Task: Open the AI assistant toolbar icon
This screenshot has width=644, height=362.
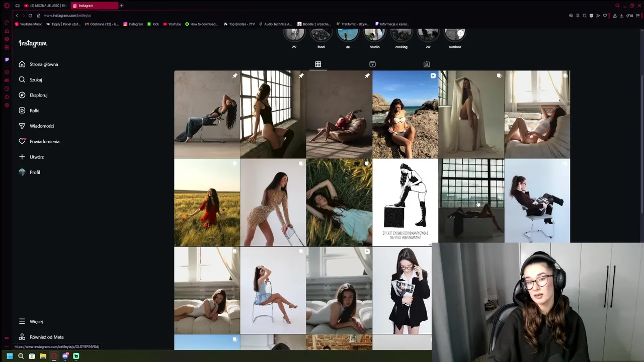Action: tap(630, 16)
